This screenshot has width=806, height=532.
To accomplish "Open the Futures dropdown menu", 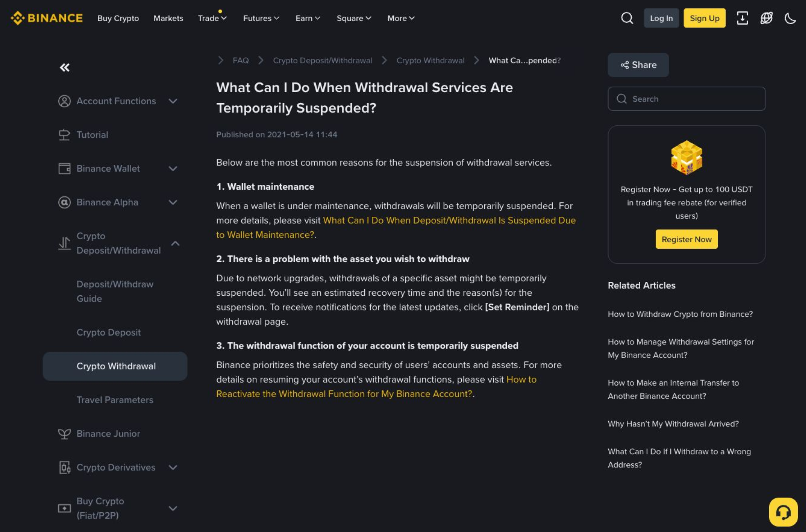I will [261, 18].
